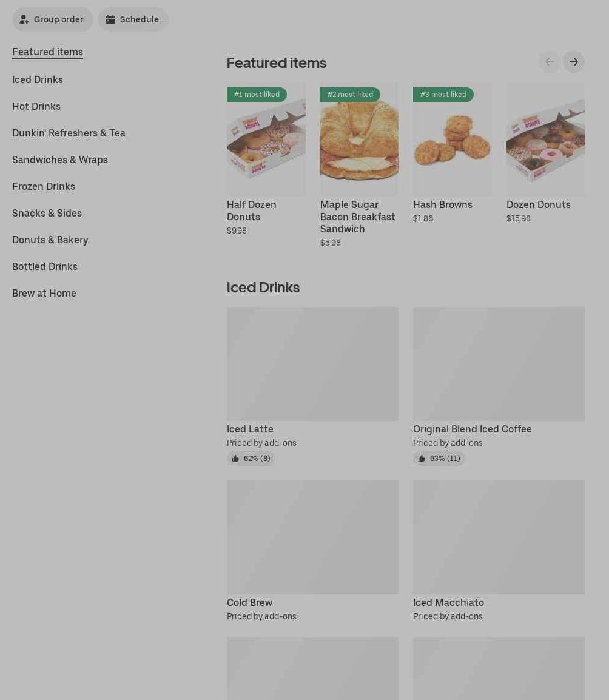The width and height of the screenshot is (609, 700).
Task: Open the Half Dozen Donuts image
Action: click(x=266, y=140)
